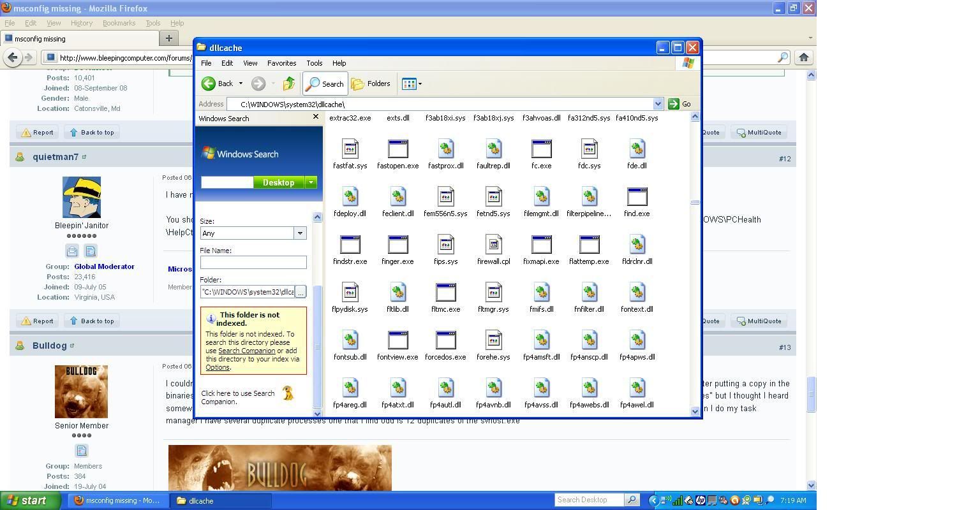This screenshot has height=510, width=980.
Task: Open the Desktop search scope dropdown arrow
Action: coord(311,182)
